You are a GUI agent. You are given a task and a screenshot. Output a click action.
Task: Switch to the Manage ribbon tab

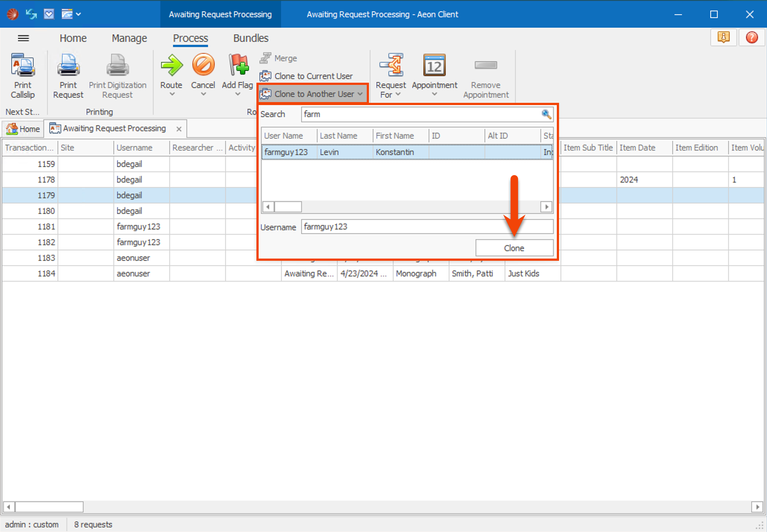click(129, 38)
